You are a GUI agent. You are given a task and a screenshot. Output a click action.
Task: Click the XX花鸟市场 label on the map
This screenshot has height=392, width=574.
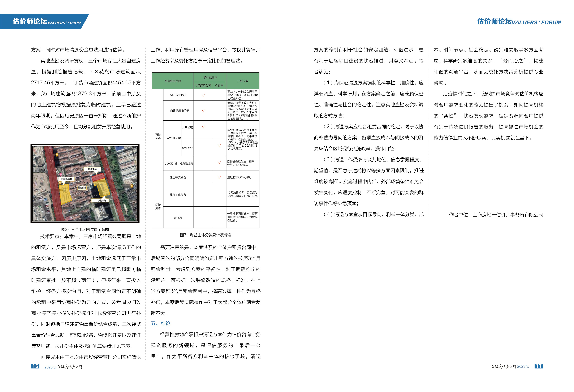click(67, 179)
